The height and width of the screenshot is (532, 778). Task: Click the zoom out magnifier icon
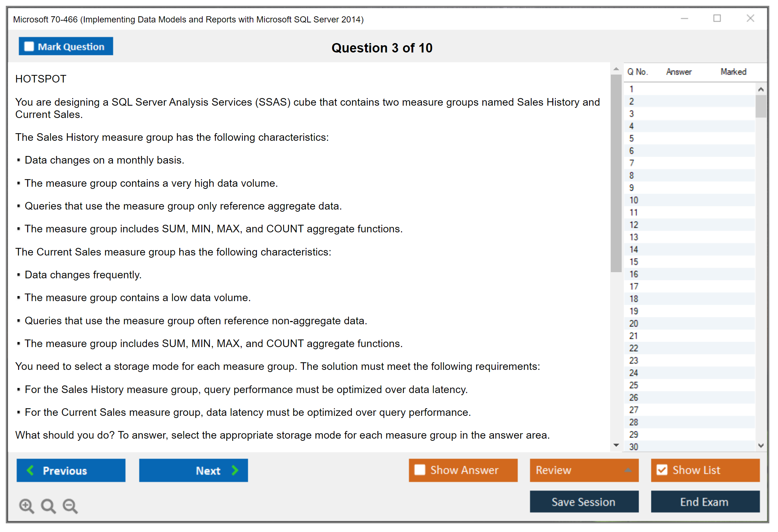[x=70, y=506]
